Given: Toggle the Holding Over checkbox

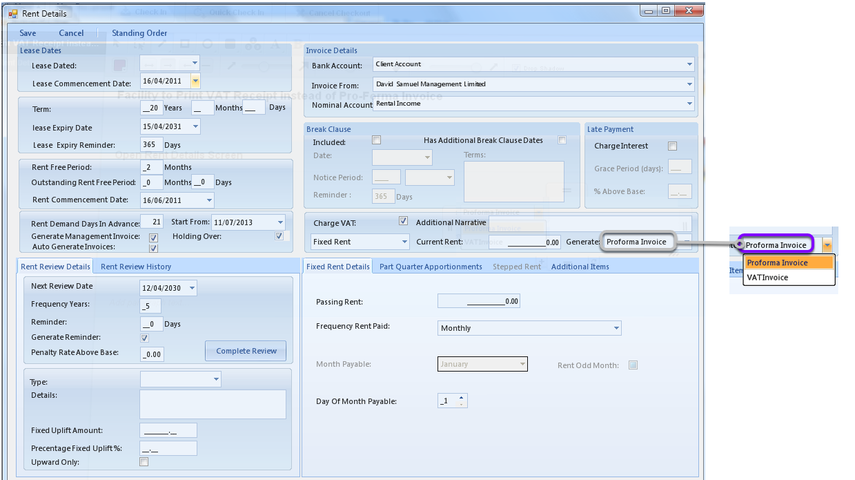Looking at the screenshot, I should point(279,236).
